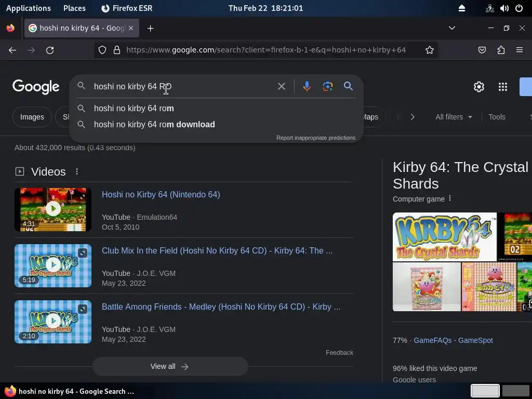
Task: Open Firefox extensions menu
Action: tap(501, 50)
